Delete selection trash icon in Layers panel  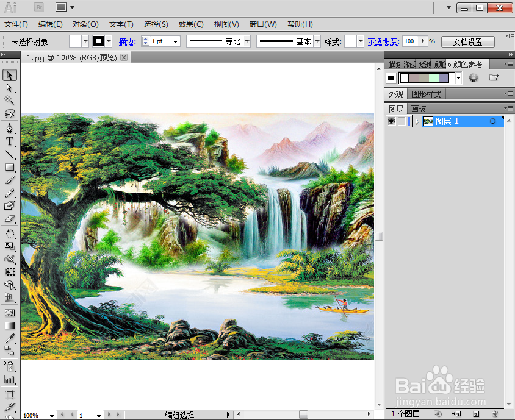click(495, 414)
